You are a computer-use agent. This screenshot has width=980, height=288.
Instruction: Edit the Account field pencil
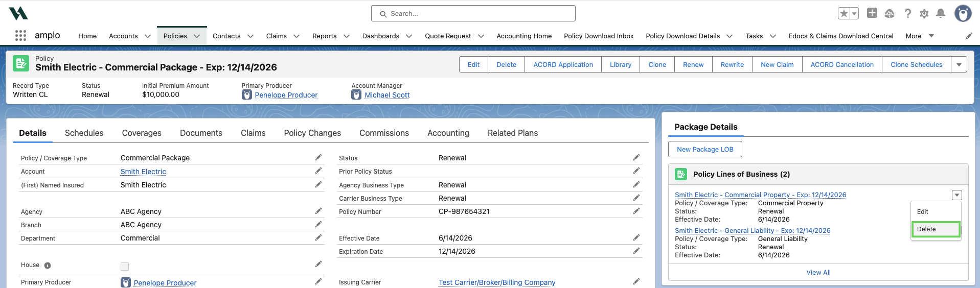click(318, 171)
